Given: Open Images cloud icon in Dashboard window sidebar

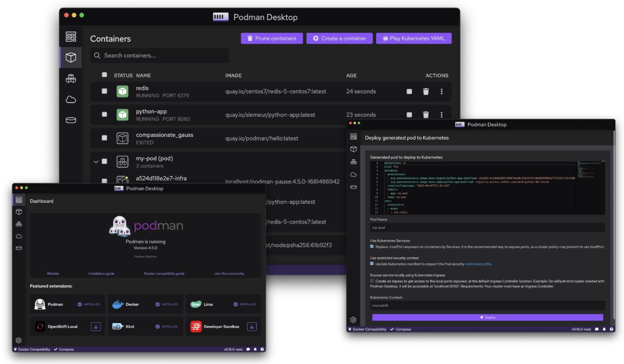Looking at the screenshot, I should [19, 236].
